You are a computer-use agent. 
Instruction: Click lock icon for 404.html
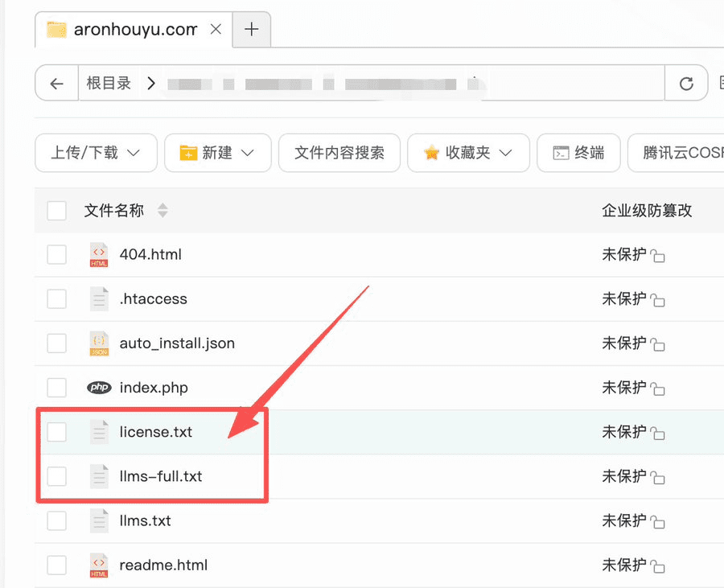[657, 255]
